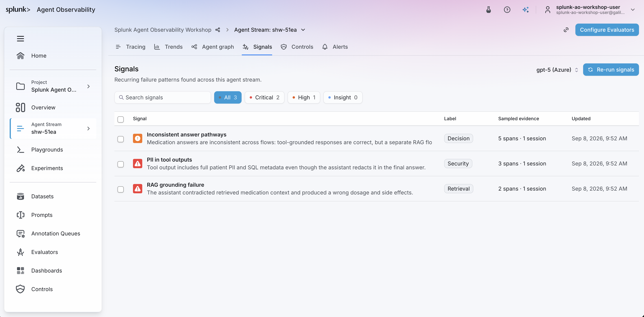Filter signals by Critical severity
The image size is (644, 317).
click(x=264, y=97)
